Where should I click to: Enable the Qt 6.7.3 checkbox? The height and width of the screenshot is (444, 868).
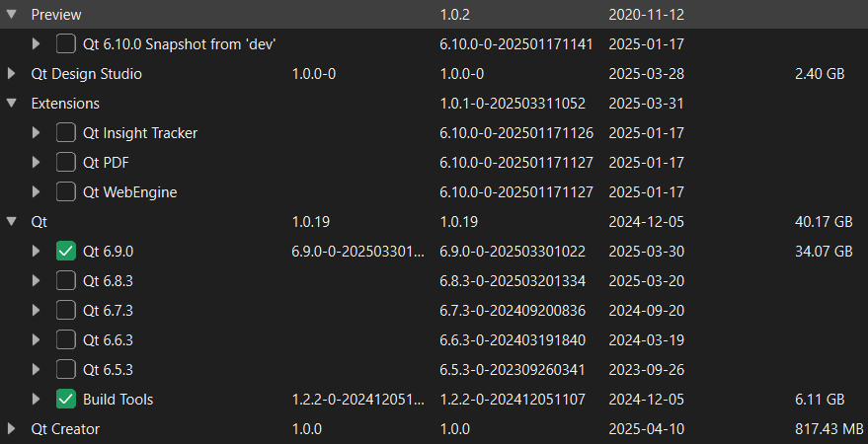[66, 311]
